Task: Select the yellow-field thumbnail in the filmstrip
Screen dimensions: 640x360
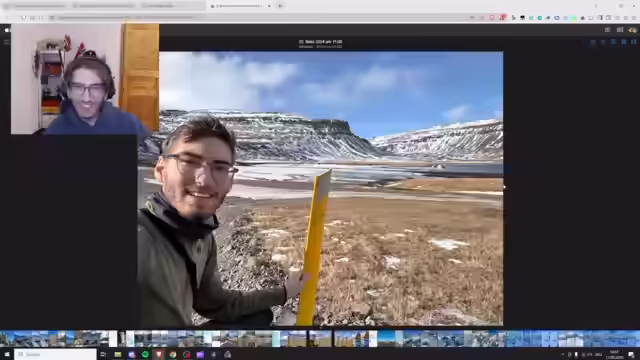Action: pos(297,339)
